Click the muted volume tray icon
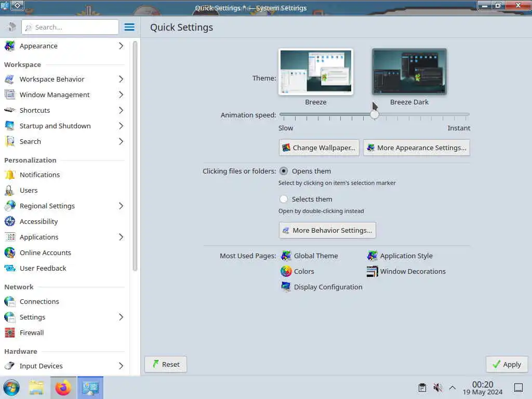532x399 pixels. pos(437,388)
